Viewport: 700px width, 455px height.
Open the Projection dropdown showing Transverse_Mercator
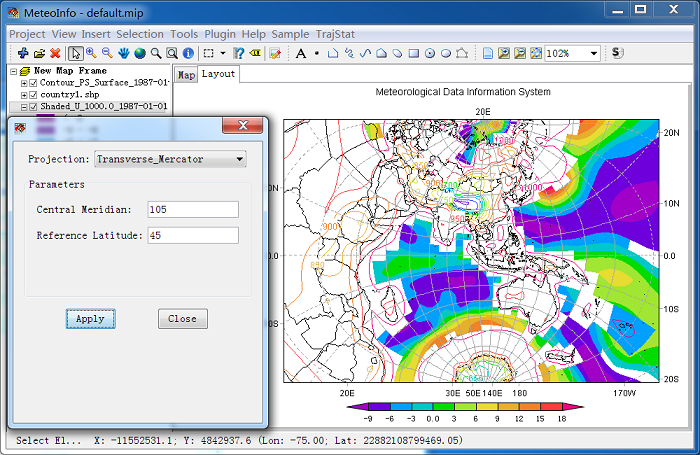click(x=170, y=159)
